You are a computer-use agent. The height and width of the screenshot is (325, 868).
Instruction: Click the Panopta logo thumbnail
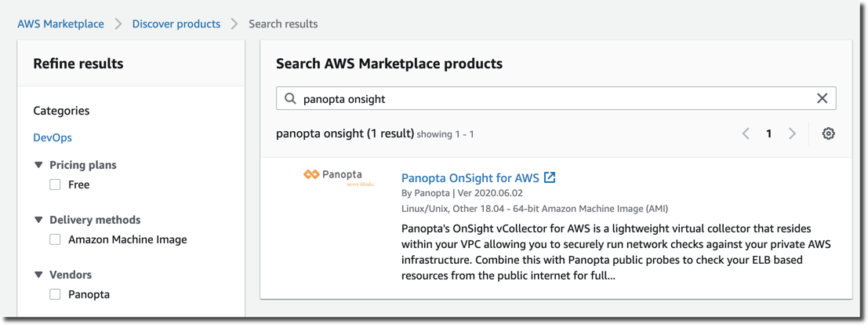pyautogui.click(x=339, y=177)
